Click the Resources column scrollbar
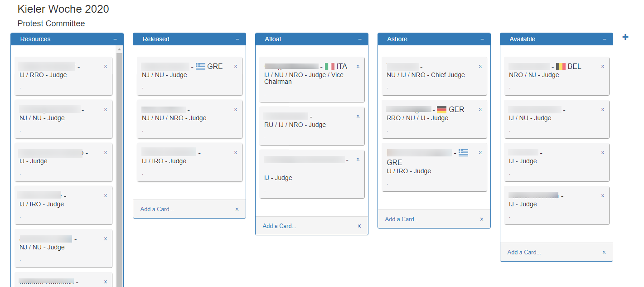The height and width of the screenshot is (287, 644). tap(120, 170)
